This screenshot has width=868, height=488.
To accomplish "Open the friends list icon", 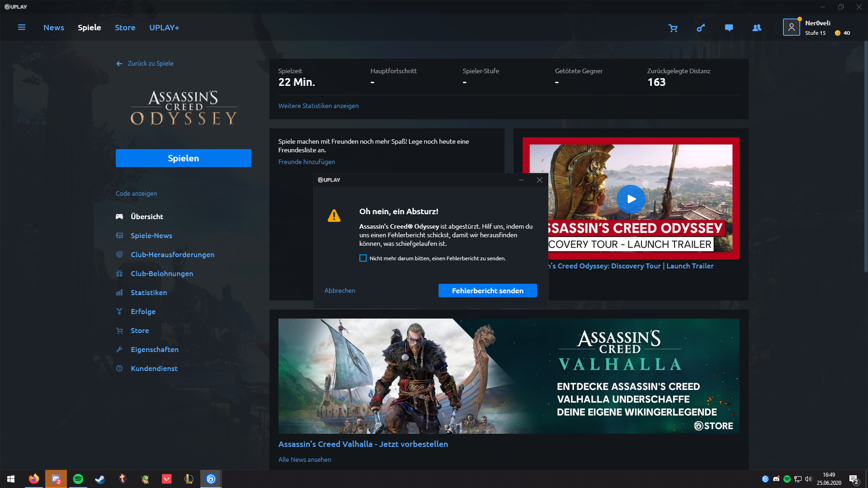I will click(x=757, y=28).
